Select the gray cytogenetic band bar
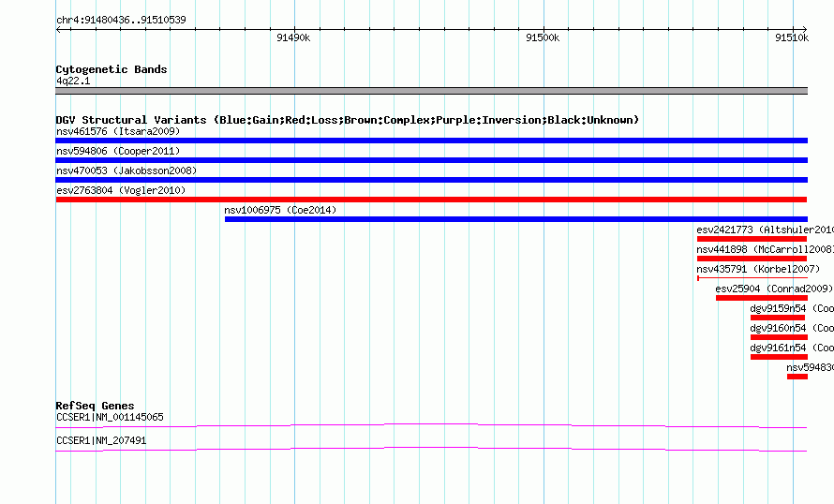 click(431, 91)
